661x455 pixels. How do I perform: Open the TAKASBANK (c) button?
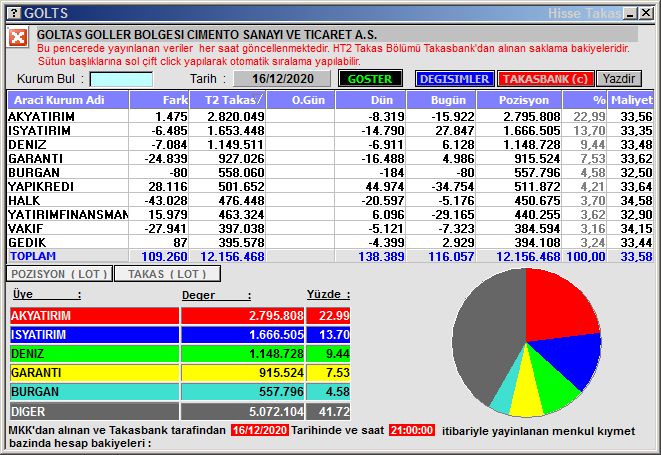click(545, 79)
